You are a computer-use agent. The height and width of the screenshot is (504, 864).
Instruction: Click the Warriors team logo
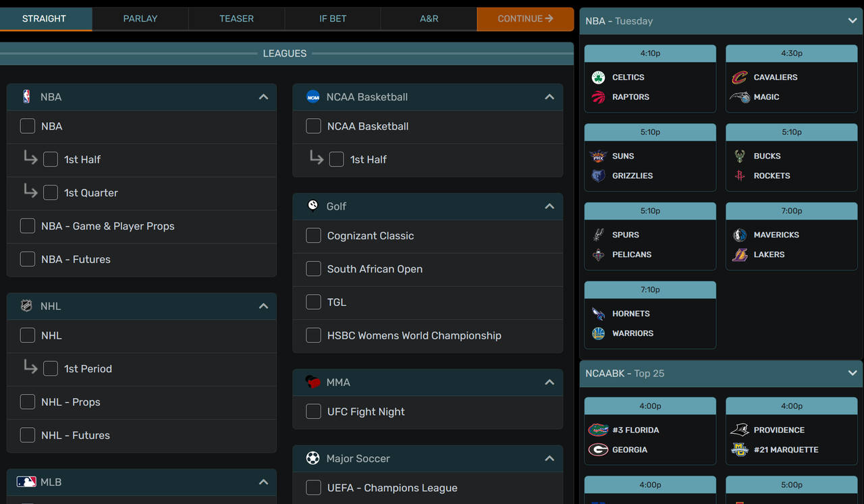pos(598,333)
